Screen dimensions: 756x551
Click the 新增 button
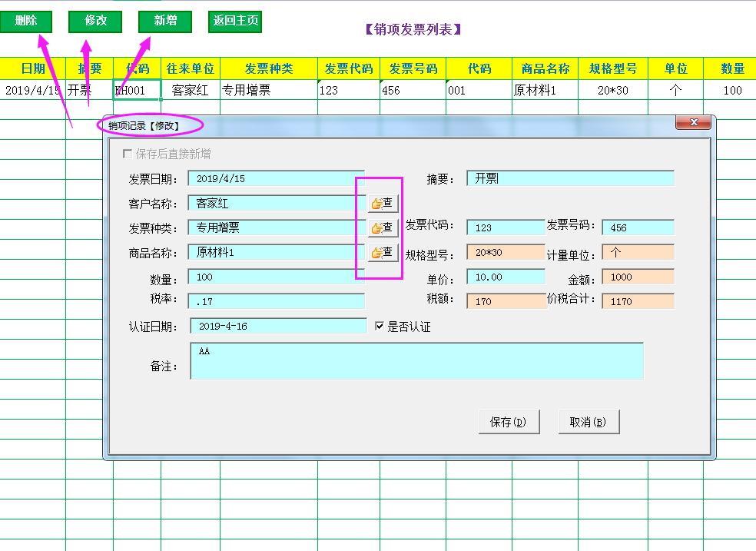(164, 21)
